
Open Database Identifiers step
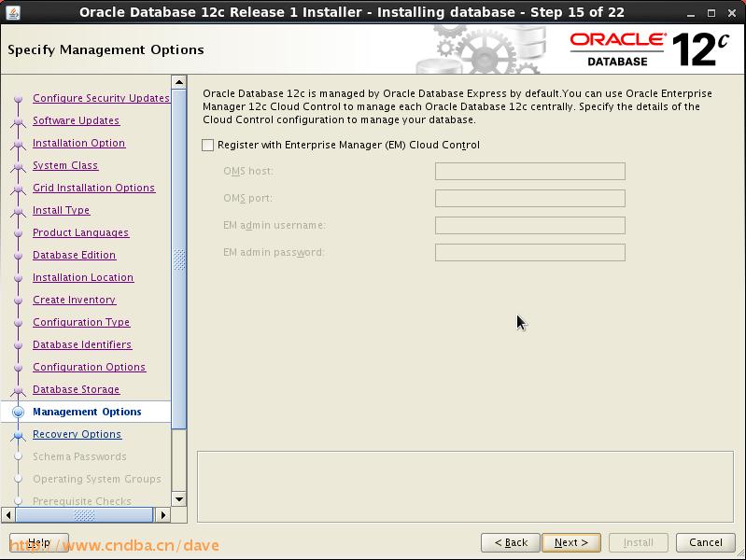click(82, 344)
